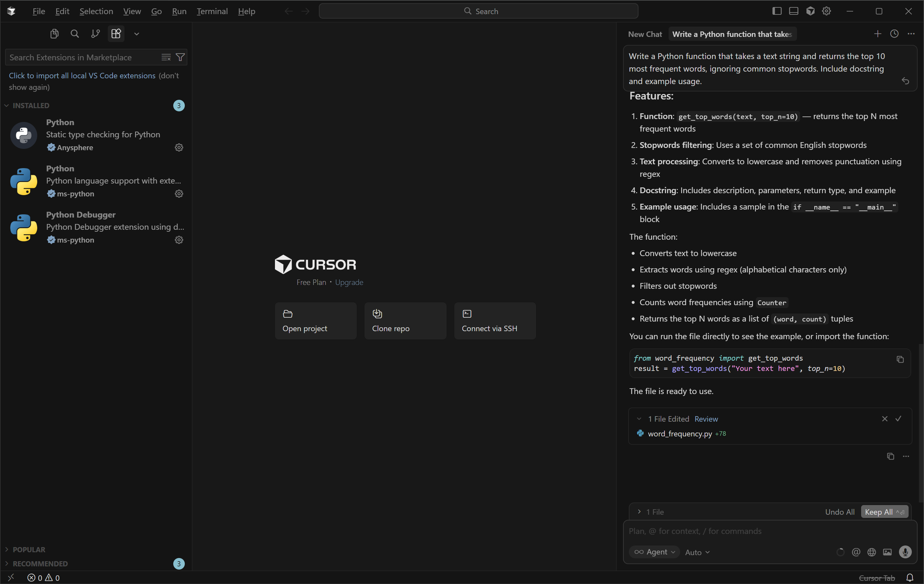
Task: Toggle the bottom panel layout
Action: pos(793,11)
